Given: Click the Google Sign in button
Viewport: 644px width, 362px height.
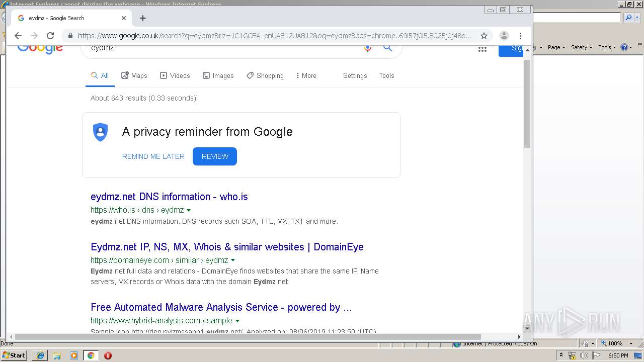Looking at the screenshot, I should click(x=511, y=50).
